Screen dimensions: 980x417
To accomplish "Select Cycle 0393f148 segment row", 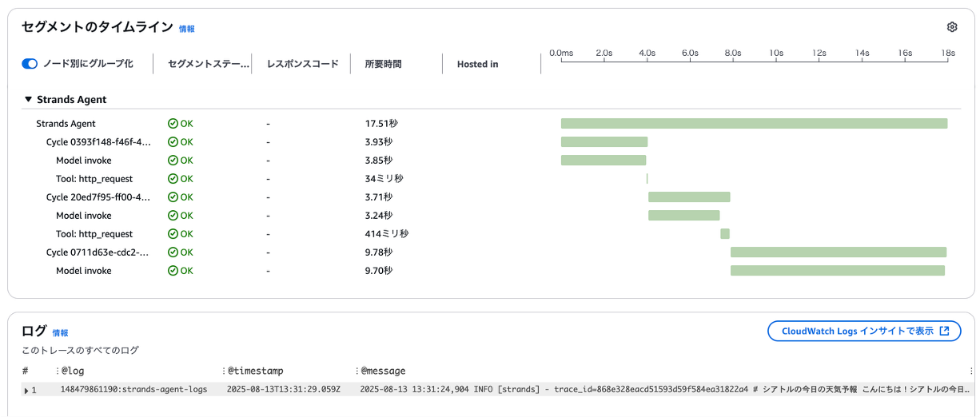I will tap(98, 142).
